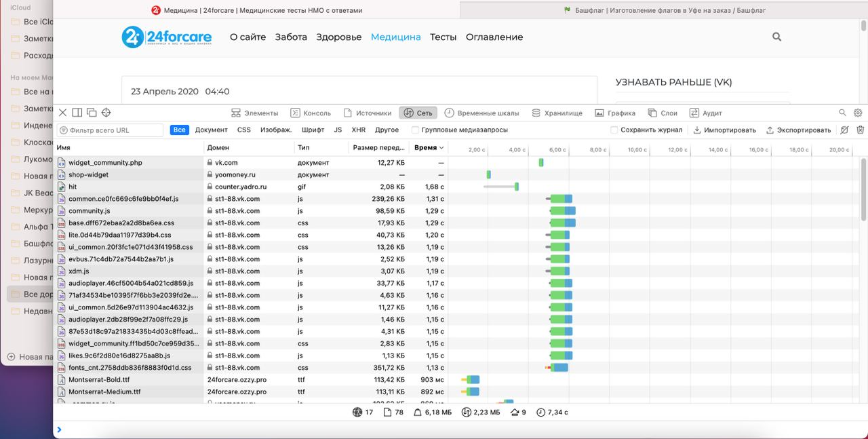Switch to the Источники inspector tab

[368, 113]
